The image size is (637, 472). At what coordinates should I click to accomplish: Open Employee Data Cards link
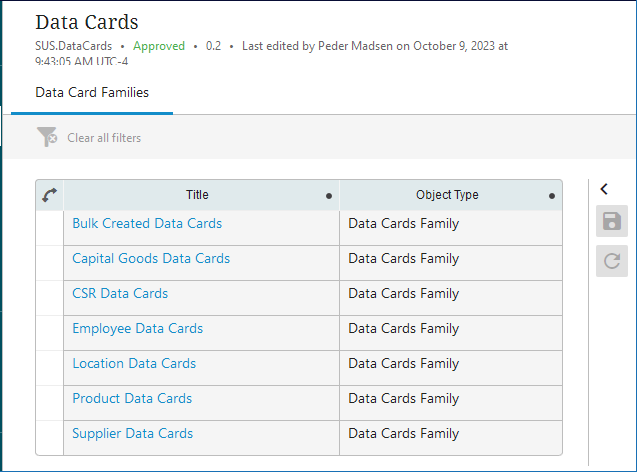coord(137,329)
